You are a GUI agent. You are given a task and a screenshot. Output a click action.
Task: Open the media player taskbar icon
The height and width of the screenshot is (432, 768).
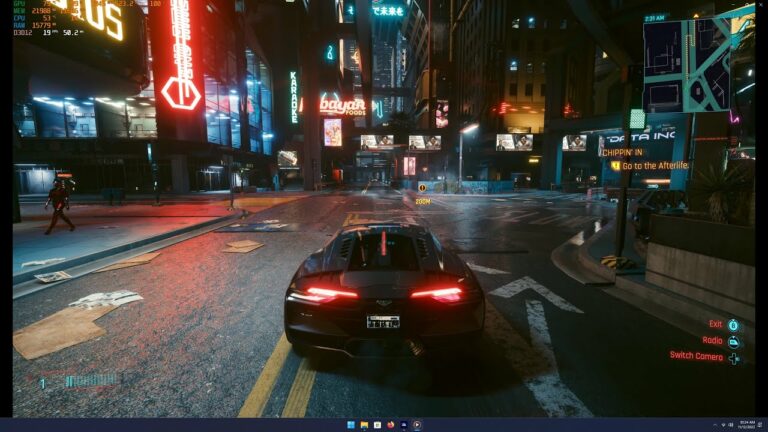(417, 425)
